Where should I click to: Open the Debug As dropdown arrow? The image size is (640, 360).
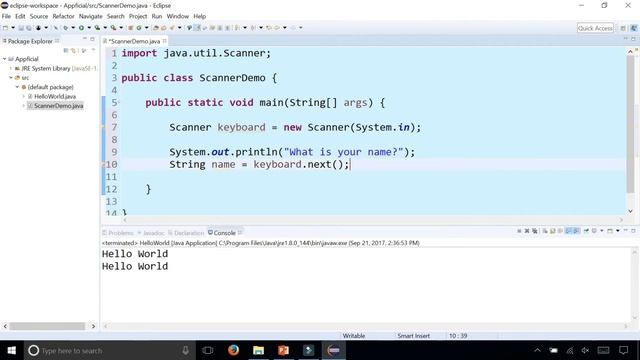coord(73,28)
